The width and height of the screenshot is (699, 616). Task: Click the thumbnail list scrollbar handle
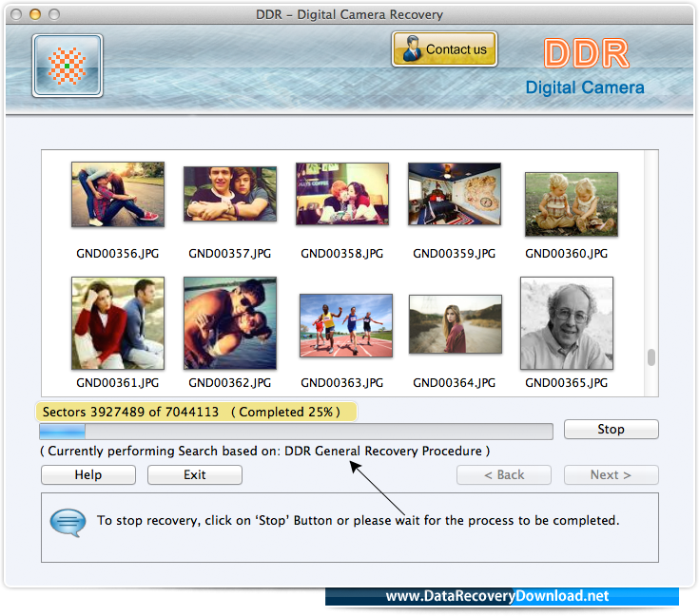click(651, 357)
